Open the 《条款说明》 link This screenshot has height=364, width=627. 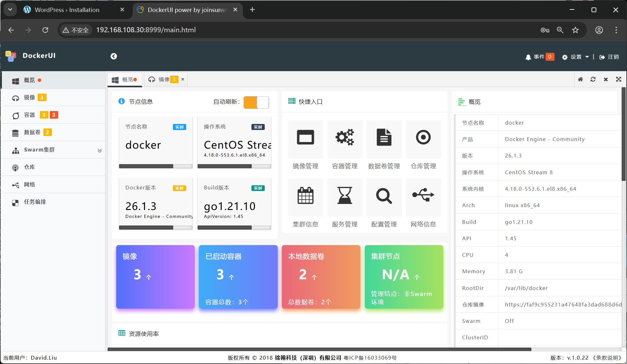tap(606, 358)
